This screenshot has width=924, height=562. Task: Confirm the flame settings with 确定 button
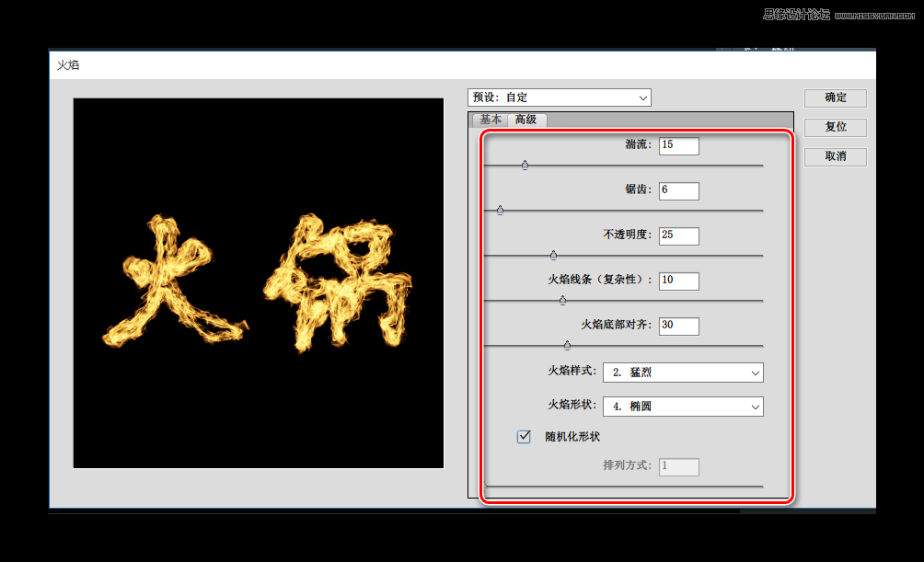click(x=835, y=97)
